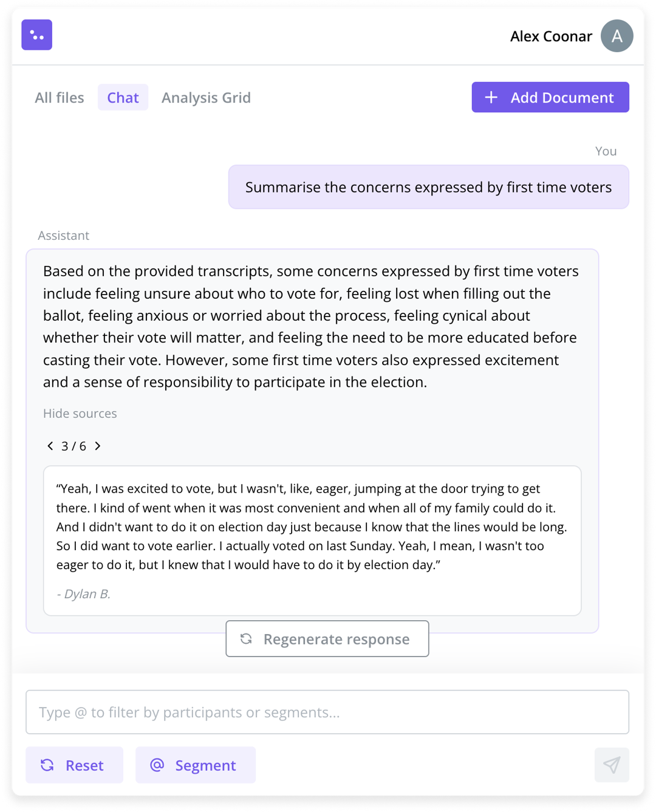Viewport: 656px width, 812px height.
Task: Open the Analysis Grid tab
Action: pos(206,97)
